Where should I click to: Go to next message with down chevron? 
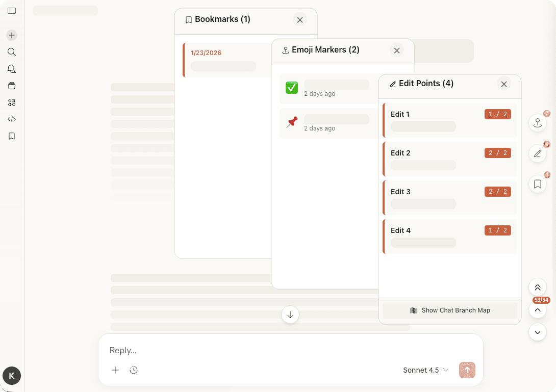point(537,332)
